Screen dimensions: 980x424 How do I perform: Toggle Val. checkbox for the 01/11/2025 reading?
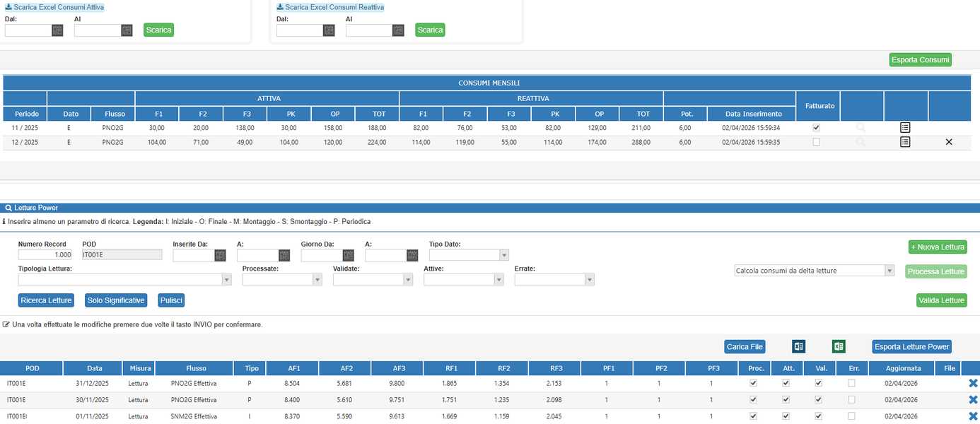click(x=818, y=417)
